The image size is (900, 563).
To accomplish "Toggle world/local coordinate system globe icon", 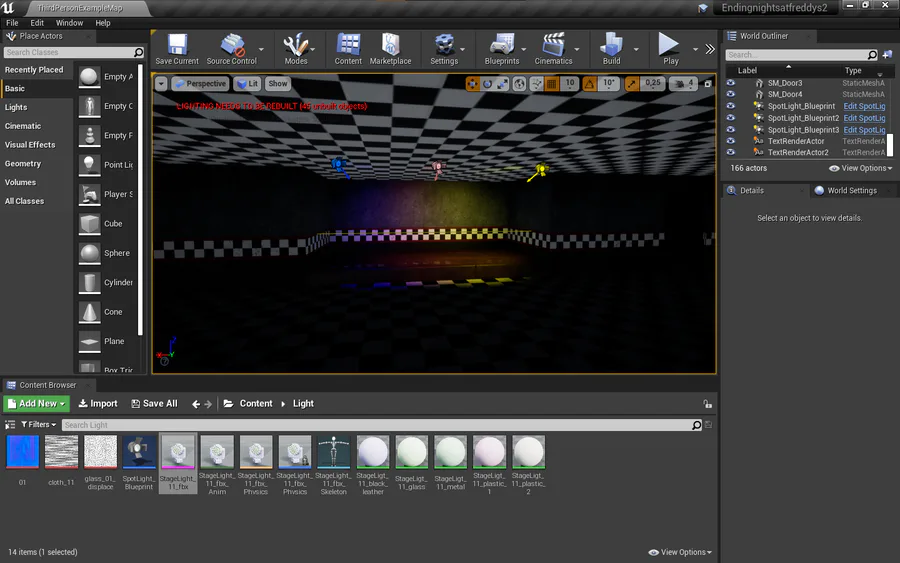I will point(519,84).
